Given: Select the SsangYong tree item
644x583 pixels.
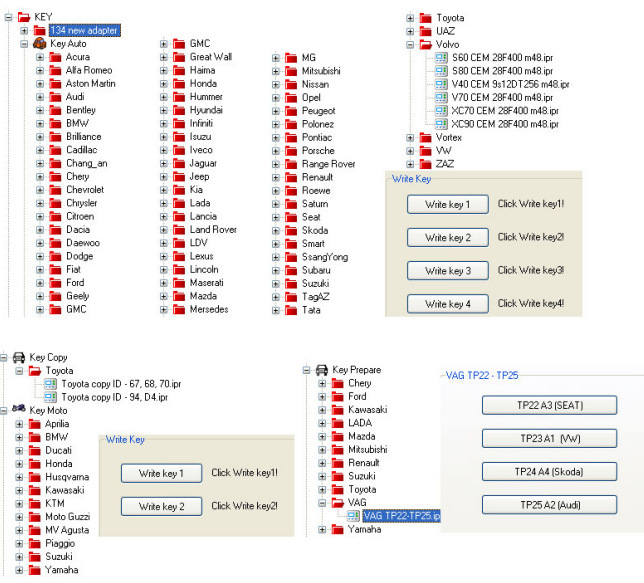Looking at the screenshot, I should click(325, 257).
